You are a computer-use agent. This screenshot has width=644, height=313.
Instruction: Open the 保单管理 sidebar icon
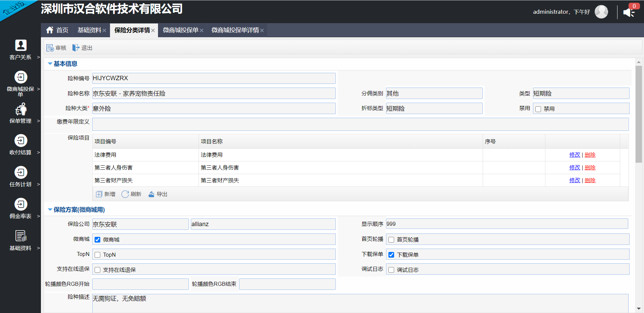click(x=20, y=109)
